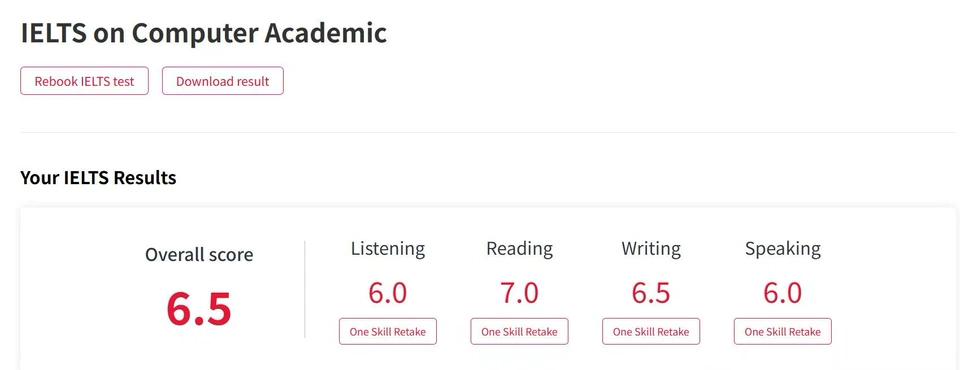The width and height of the screenshot is (960, 370).
Task: Click the Listening skill label
Action: click(x=388, y=249)
